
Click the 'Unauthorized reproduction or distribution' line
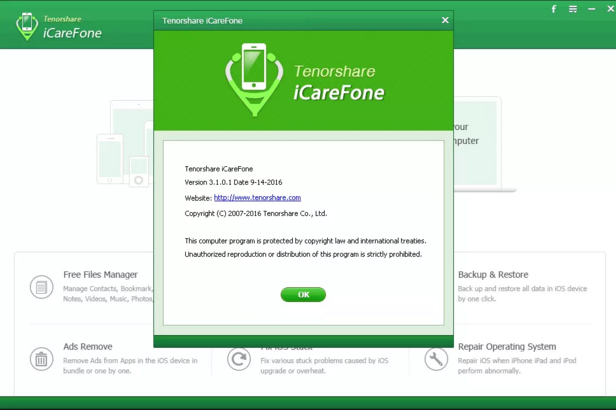pos(303,254)
